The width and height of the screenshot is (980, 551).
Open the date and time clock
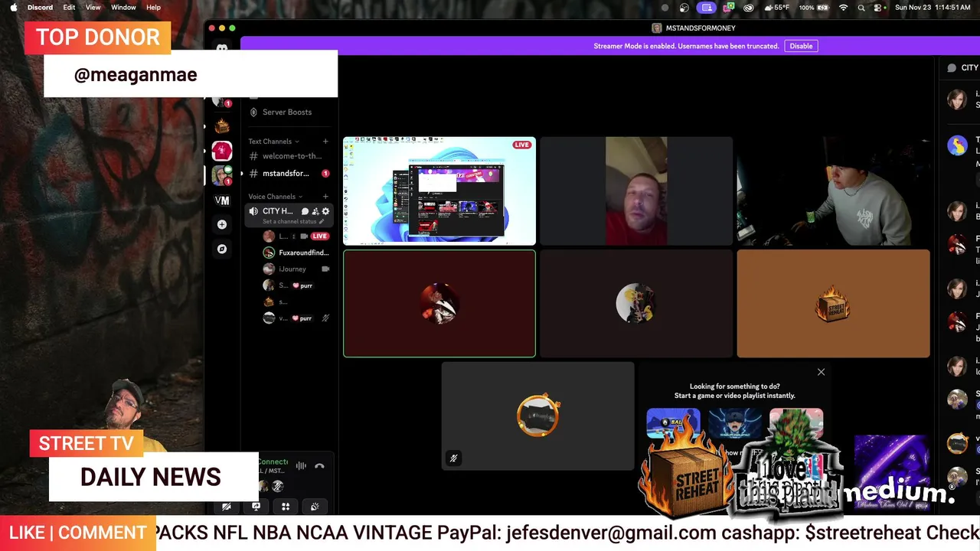(933, 8)
